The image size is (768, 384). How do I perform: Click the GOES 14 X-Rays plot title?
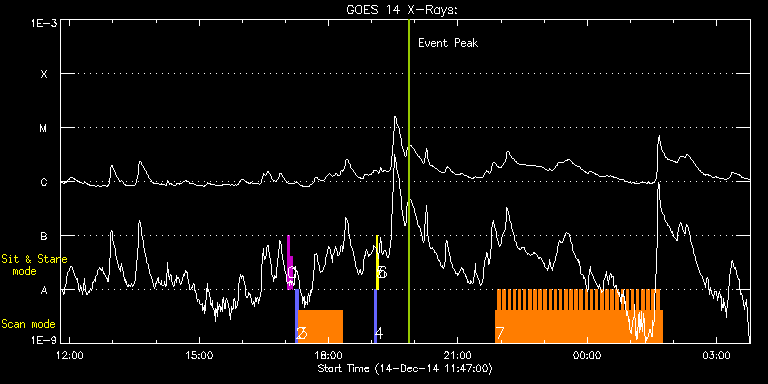[x=402, y=11]
